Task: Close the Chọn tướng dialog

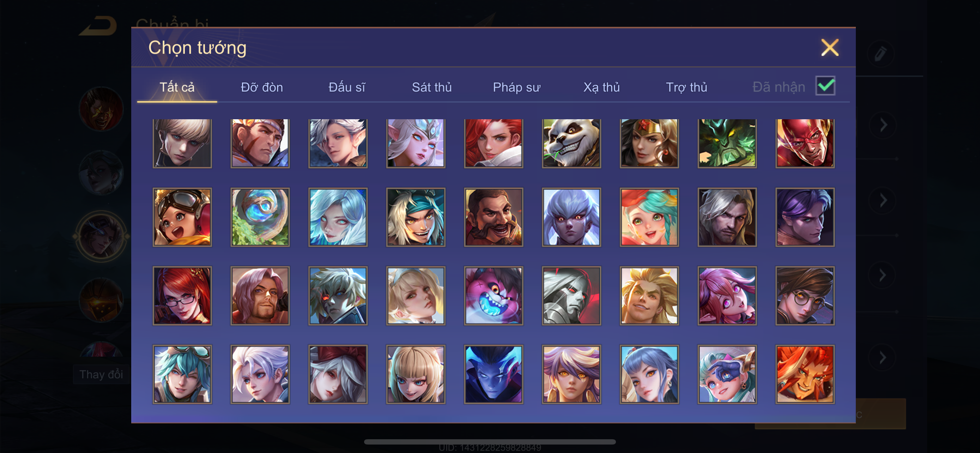Action: pyautogui.click(x=830, y=48)
